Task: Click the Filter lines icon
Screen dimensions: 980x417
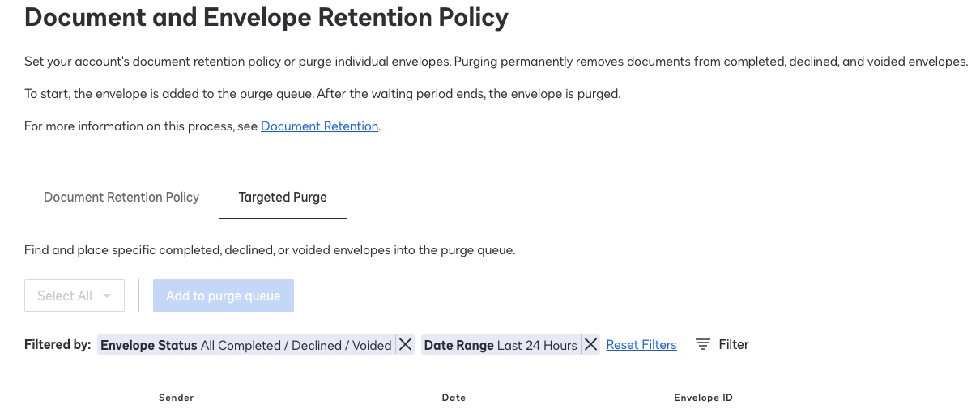Action: pyautogui.click(x=703, y=345)
